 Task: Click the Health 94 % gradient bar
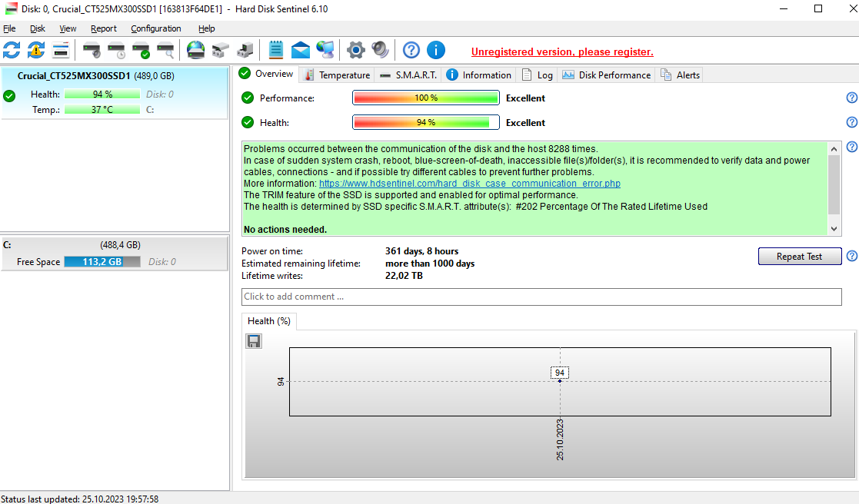click(x=426, y=123)
